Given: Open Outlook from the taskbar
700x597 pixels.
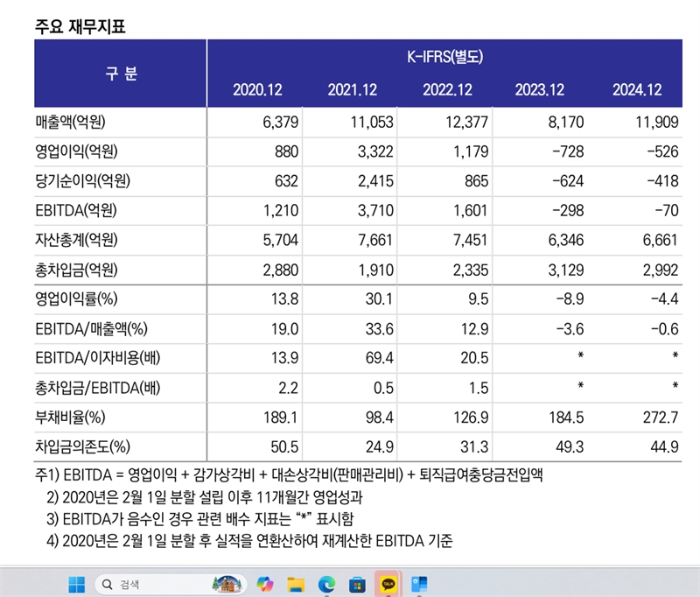Looking at the screenshot, I should (416, 583).
